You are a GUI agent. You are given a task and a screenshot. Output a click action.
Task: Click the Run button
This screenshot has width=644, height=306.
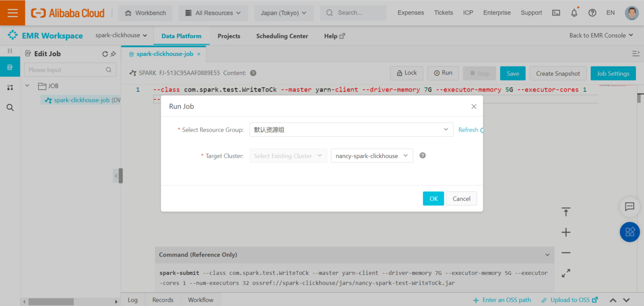click(443, 73)
